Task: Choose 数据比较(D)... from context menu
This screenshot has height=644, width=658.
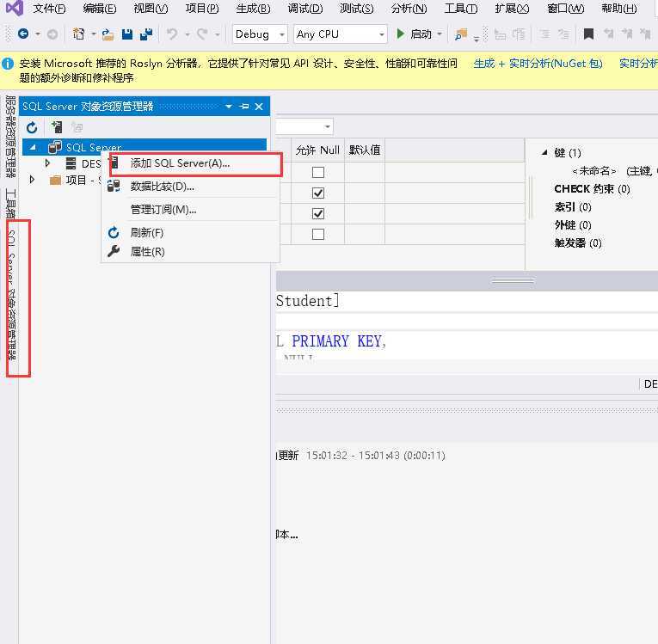Action: (x=191, y=186)
